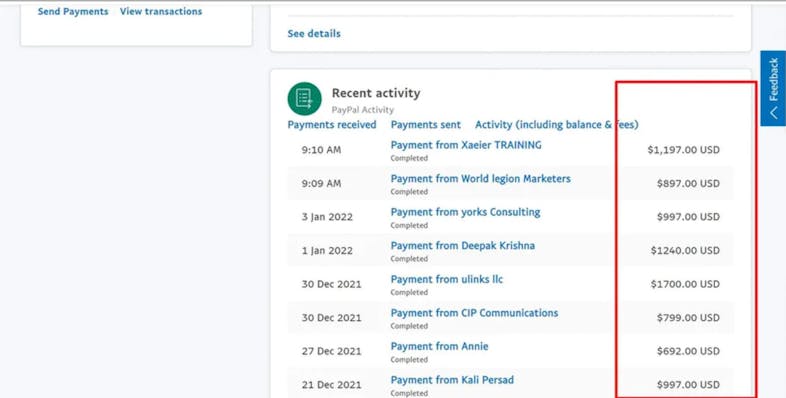Open the View transactions link
Viewport: 786px width, 398px height.
pyautogui.click(x=161, y=12)
